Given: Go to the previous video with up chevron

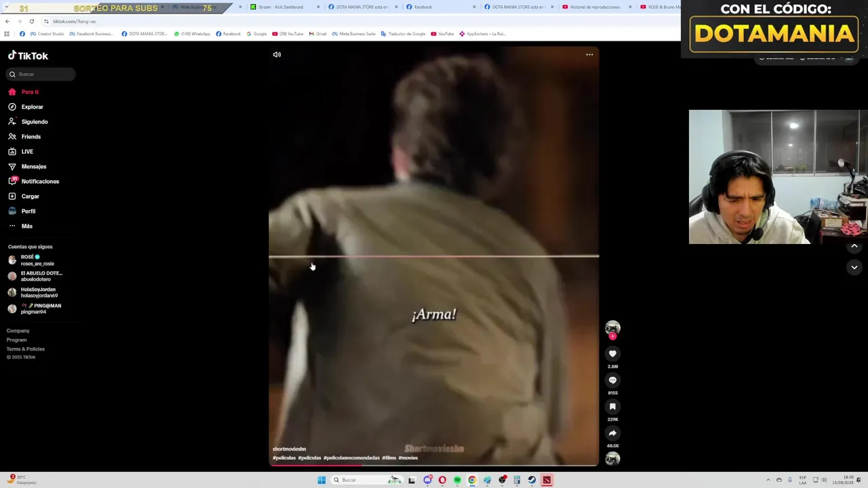Looking at the screenshot, I should (x=854, y=246).
